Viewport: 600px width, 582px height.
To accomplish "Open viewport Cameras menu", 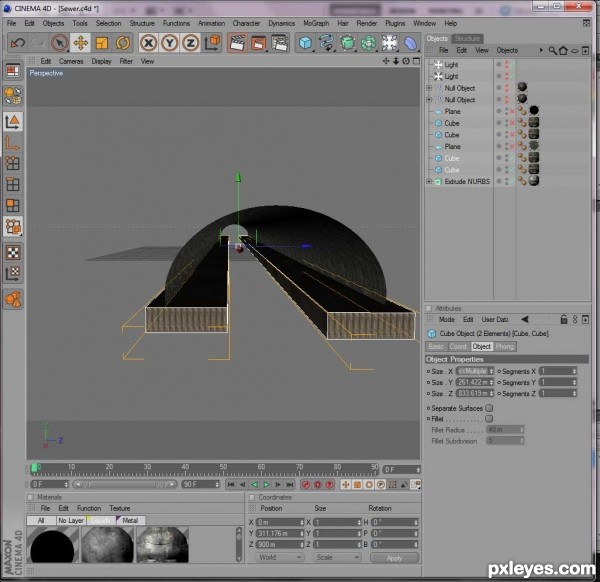I will (x=71, y=61).
